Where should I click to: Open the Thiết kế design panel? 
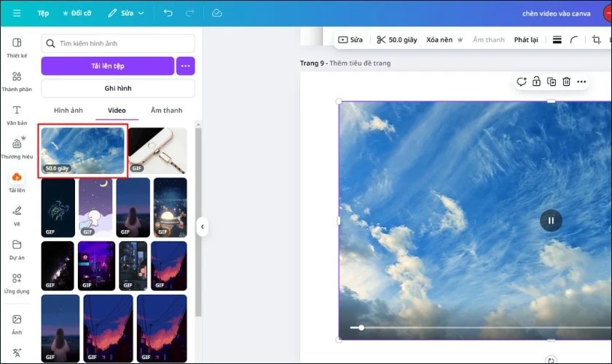(x=17, y=48)
